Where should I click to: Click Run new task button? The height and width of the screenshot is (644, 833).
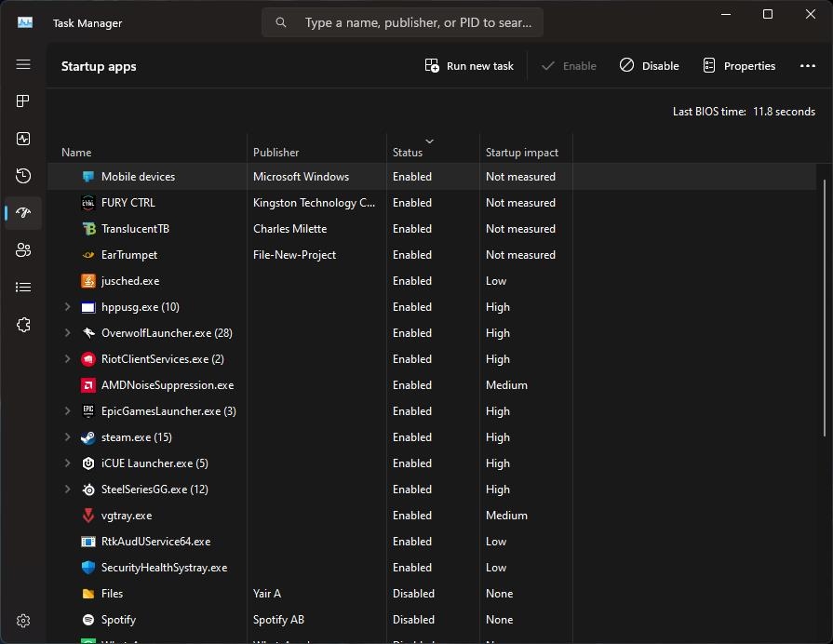470,66
